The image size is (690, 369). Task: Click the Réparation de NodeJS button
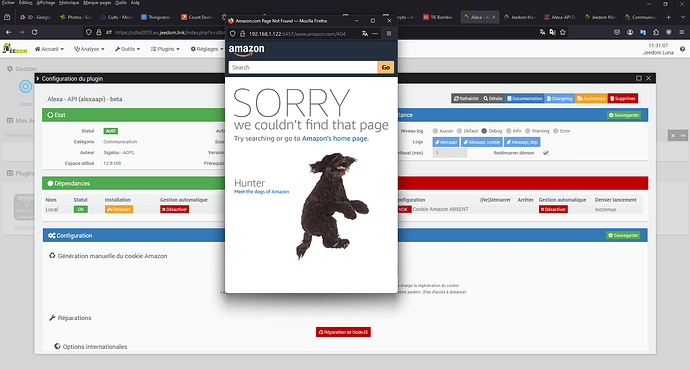click(343, 332)
